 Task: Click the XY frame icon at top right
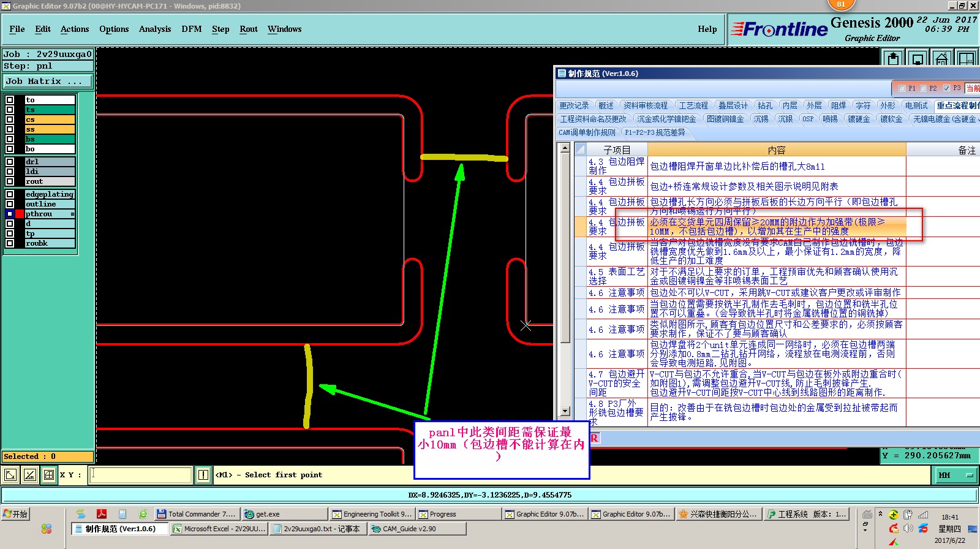pyautogui.click(x=966, y=59)
